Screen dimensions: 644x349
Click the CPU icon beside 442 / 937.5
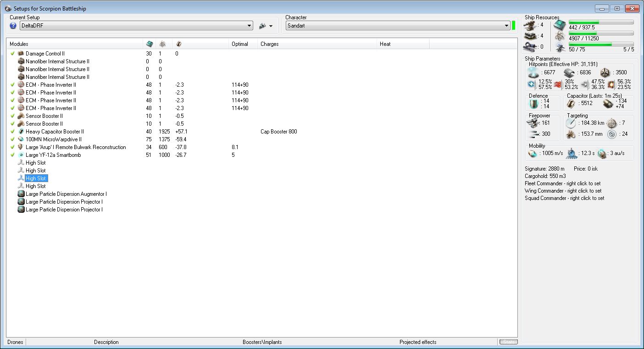560,25
